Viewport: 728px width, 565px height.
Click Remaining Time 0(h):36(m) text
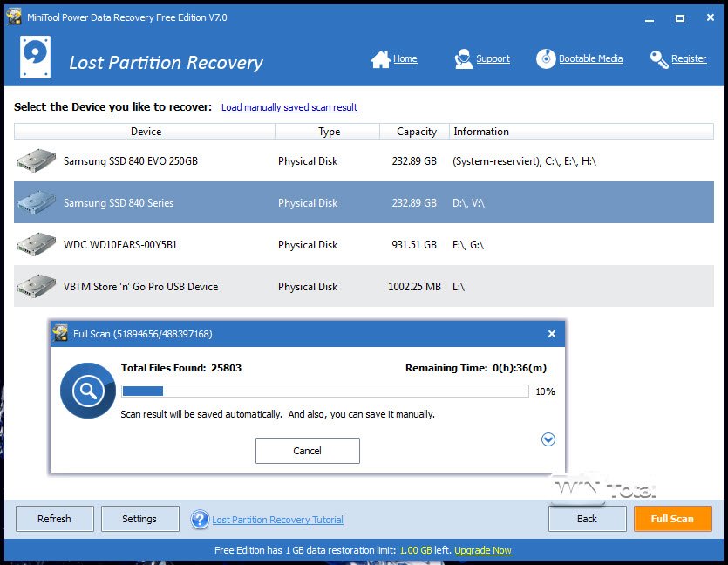476,368
